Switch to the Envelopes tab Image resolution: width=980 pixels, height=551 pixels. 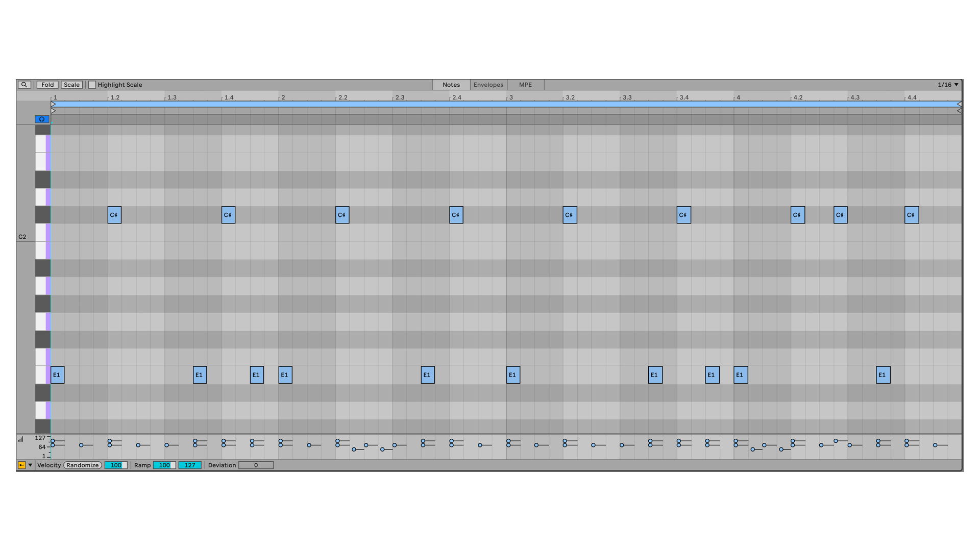click(x=488, y=85)
